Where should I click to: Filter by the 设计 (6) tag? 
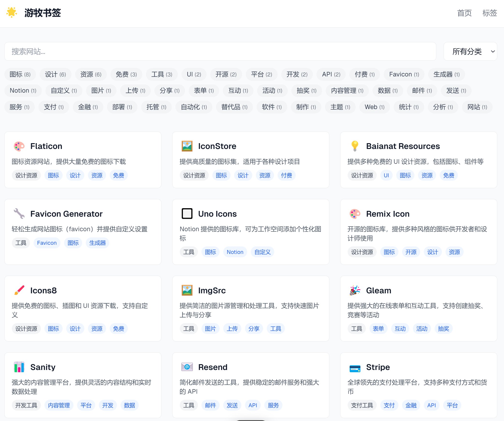pos(55,74)
